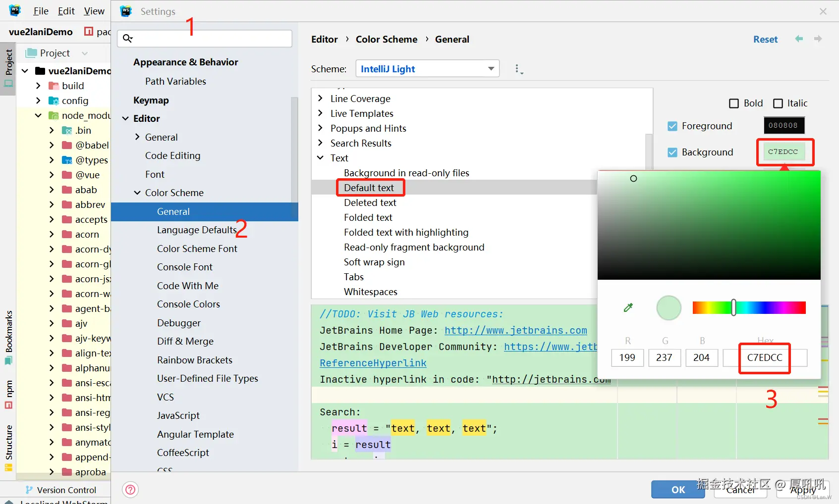The width and height of the screenshot is (839, 504).
Task: Collapse the Text category
Action: [320, 158]
